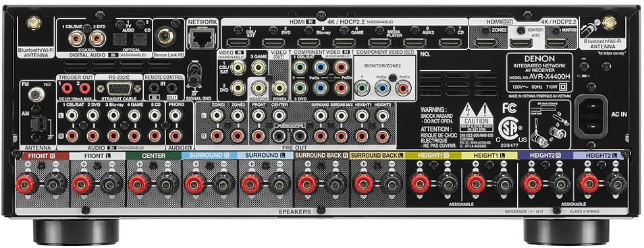
Task: Select the HDMI OUT ZONE2 port
Action: click(485, 42)
